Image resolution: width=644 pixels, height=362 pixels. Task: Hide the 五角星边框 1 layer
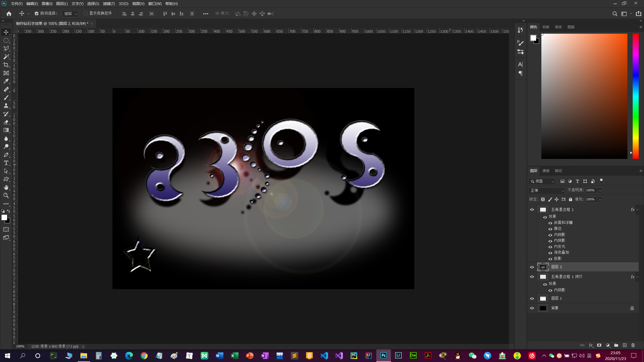(532, 210)
